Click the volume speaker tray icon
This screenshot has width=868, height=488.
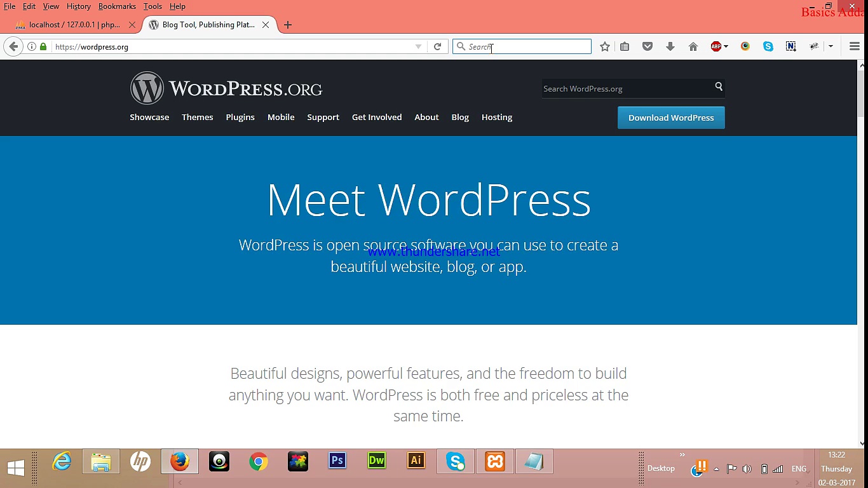[747, 469]
